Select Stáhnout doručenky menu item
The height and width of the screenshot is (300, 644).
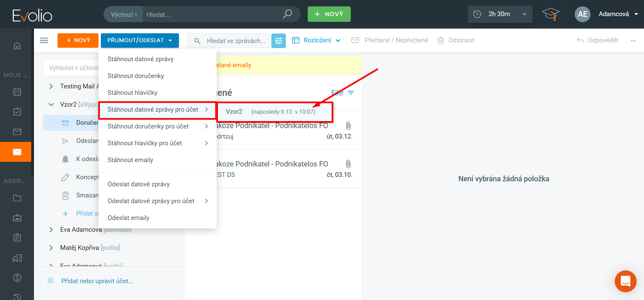(x=136, y=76)
